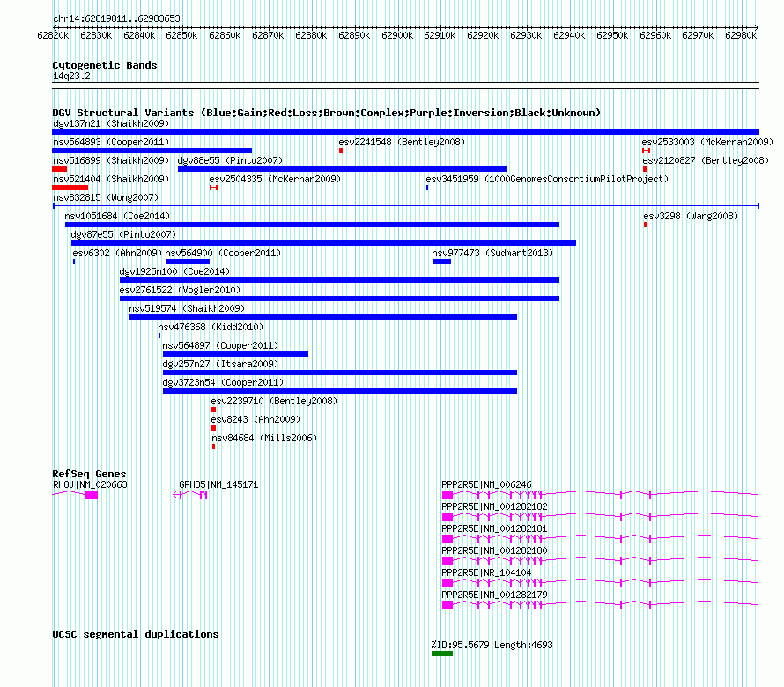Open the nsv564893 (Cooper2011) variant label

(x=111, y=142)
